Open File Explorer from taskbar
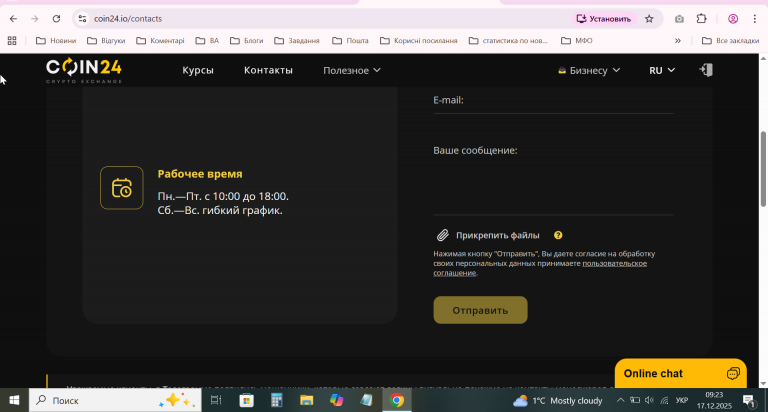Screen dimensions: 768x412 click(307, 400)
